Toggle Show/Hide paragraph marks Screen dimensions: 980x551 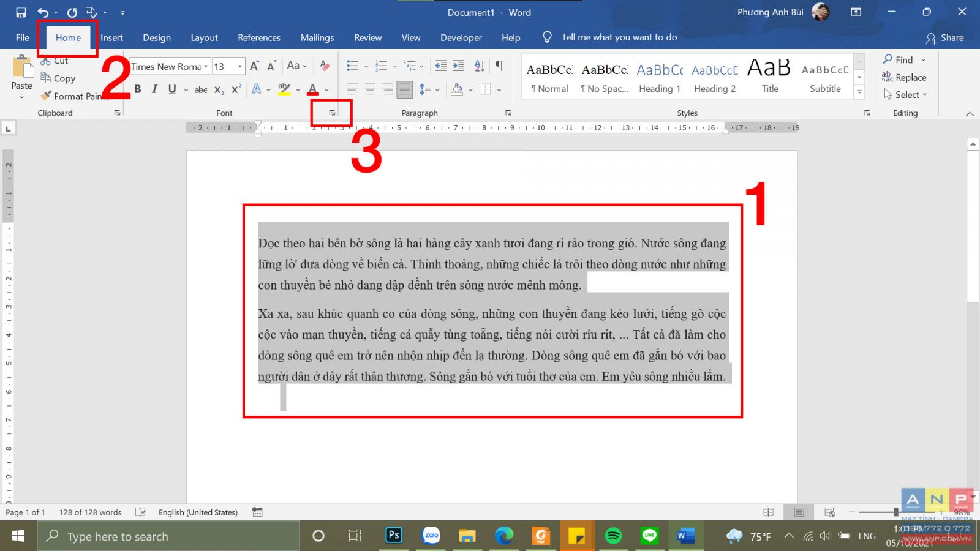[500, 66]
